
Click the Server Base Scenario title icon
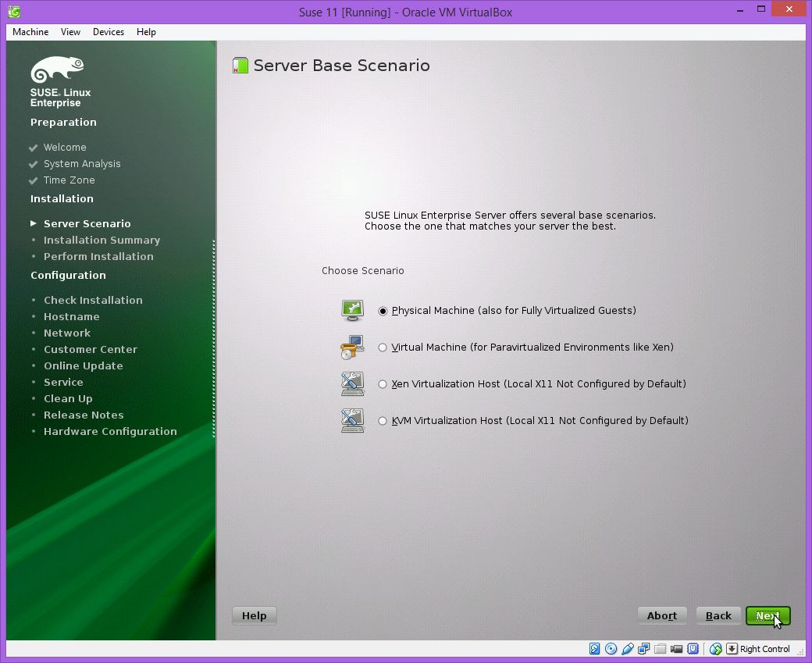coord(240,66)
